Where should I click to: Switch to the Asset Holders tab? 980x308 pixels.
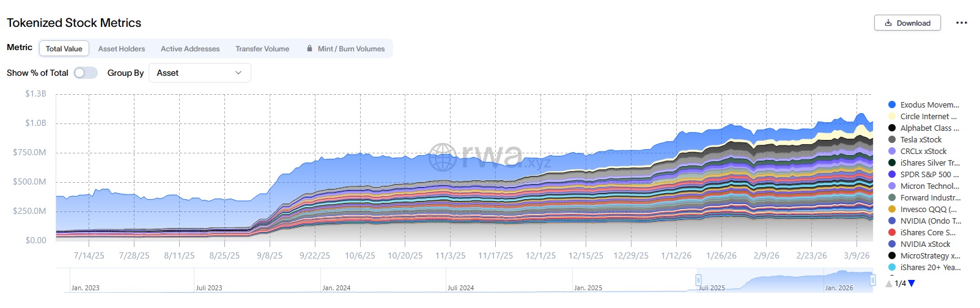pyautogui.click(x=122, y=48)
